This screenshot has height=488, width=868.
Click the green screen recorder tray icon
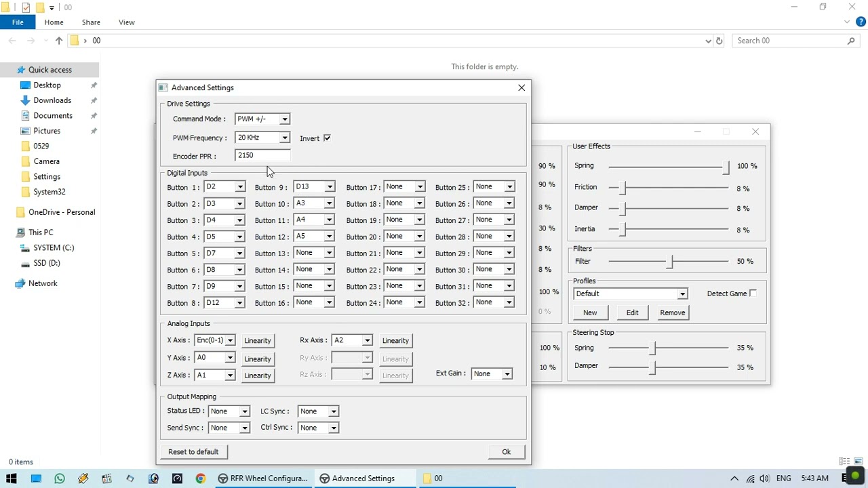pos(854,476)
